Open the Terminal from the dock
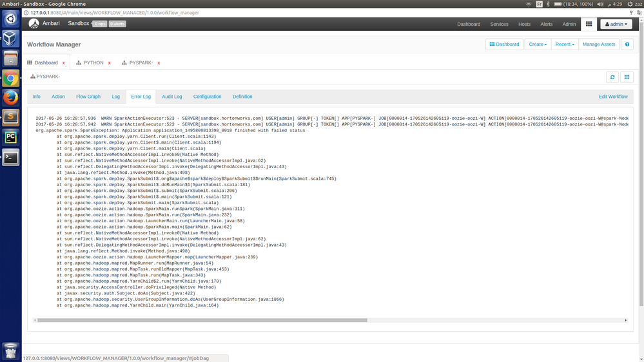Screen dimensions: 644x362 click(11, 157)
